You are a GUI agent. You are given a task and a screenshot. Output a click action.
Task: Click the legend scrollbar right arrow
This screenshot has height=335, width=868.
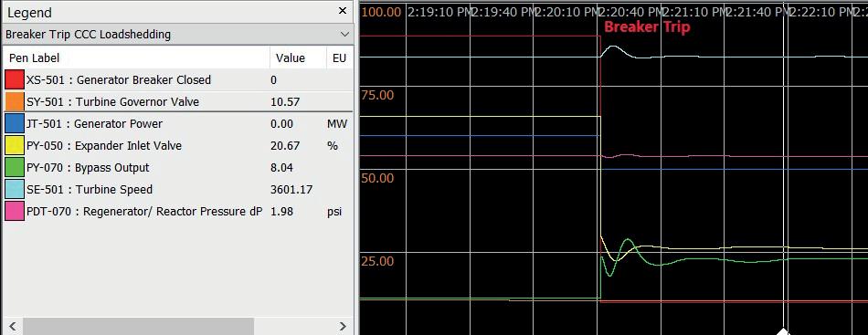(343, 326)
